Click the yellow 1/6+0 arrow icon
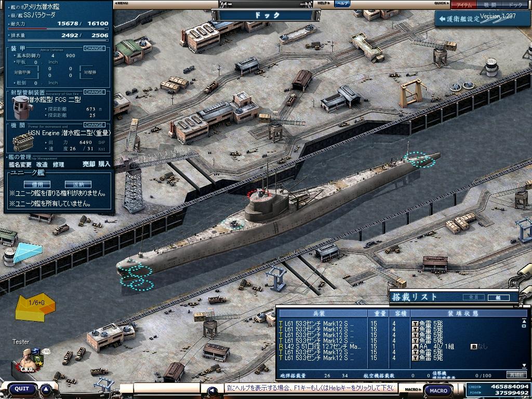The width and height of the screenshot is (532, 399). click(x=35, y=308)
